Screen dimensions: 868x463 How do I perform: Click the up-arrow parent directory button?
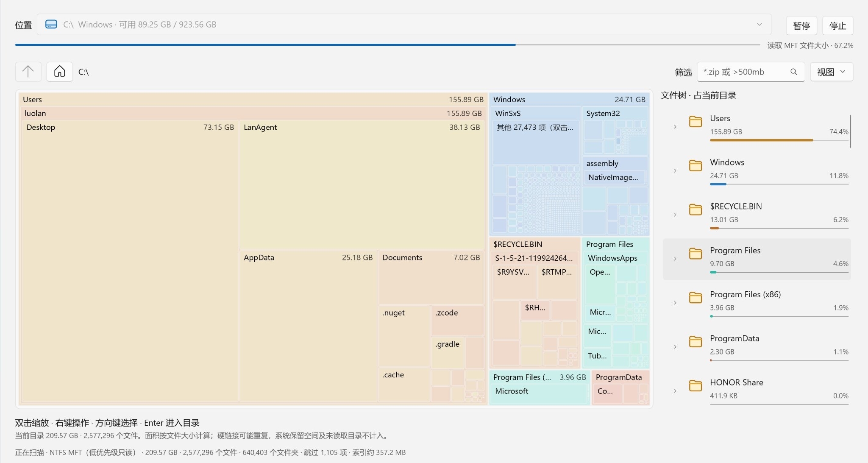28,72
